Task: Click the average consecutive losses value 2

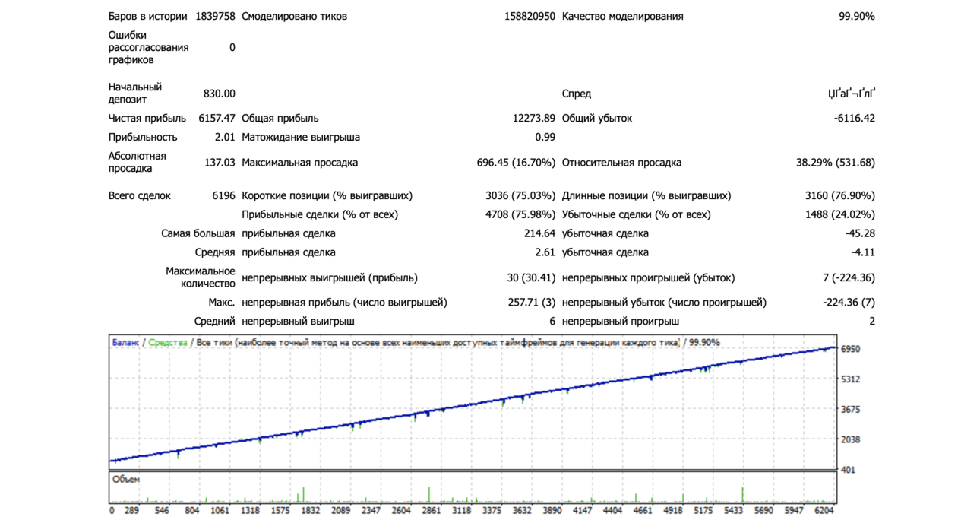Action: click(x=871, y=321)
